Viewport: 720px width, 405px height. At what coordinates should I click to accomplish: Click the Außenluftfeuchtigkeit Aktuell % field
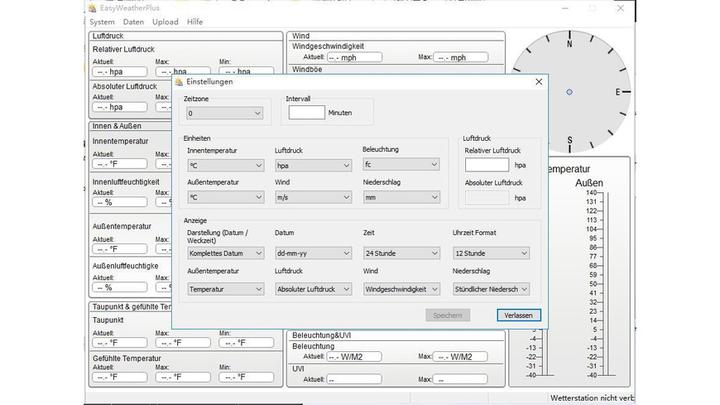click(x=119, y=287)
